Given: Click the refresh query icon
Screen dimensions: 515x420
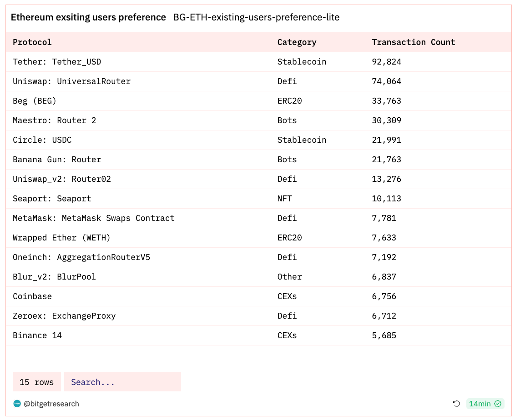Looking at the screenshot, I should (456, 404).
